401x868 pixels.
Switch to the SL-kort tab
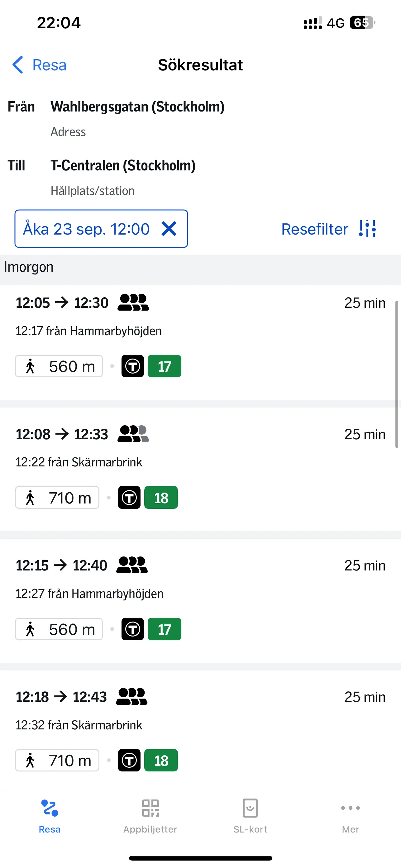click(250, 816)
